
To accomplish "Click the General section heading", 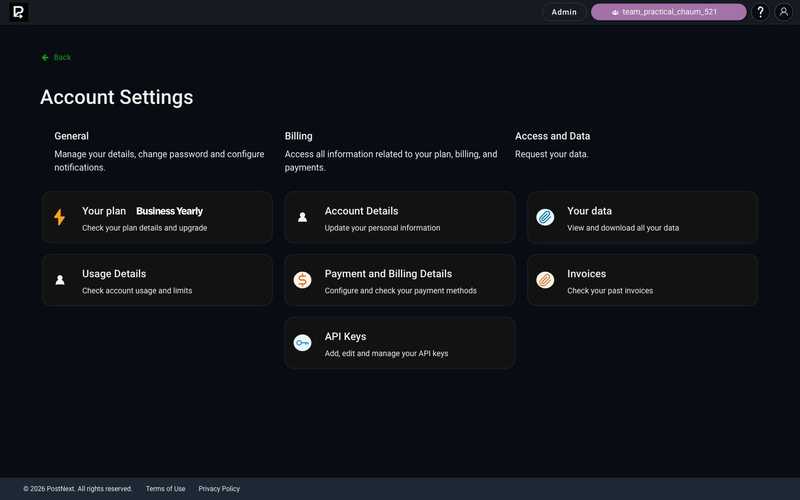I will pos(71,136).
